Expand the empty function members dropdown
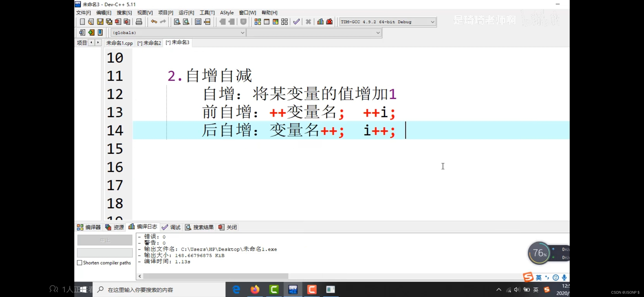This screenshot has width=644, height=297. coord(378,33)
